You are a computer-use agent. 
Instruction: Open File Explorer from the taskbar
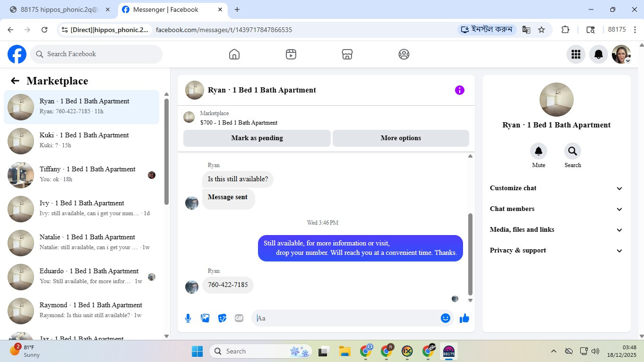click(x=344, y=351)
